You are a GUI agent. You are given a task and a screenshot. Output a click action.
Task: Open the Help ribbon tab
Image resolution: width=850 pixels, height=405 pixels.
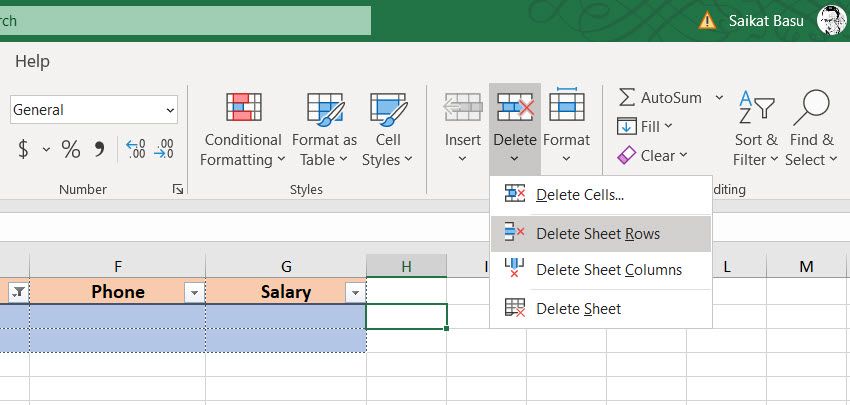pyautogui.click(x=32, y=61)
